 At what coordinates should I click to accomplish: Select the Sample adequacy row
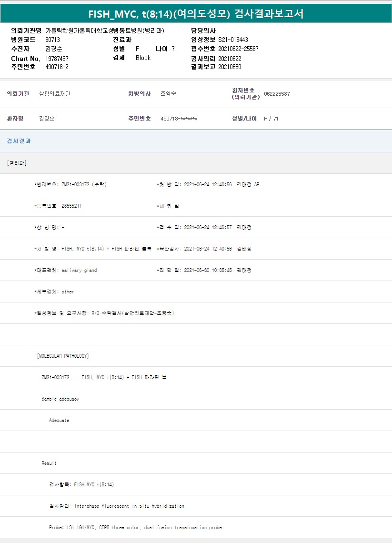60,399
